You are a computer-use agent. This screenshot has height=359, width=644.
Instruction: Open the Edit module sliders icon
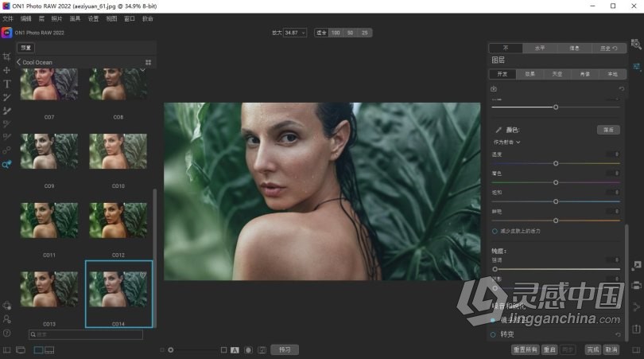point(636,66)
